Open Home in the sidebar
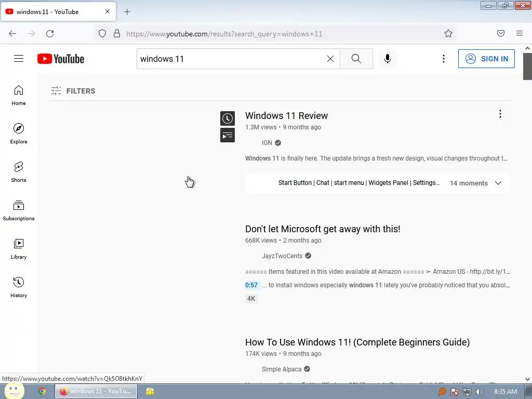Screen dimensions: 532x399 click(19, 96)
